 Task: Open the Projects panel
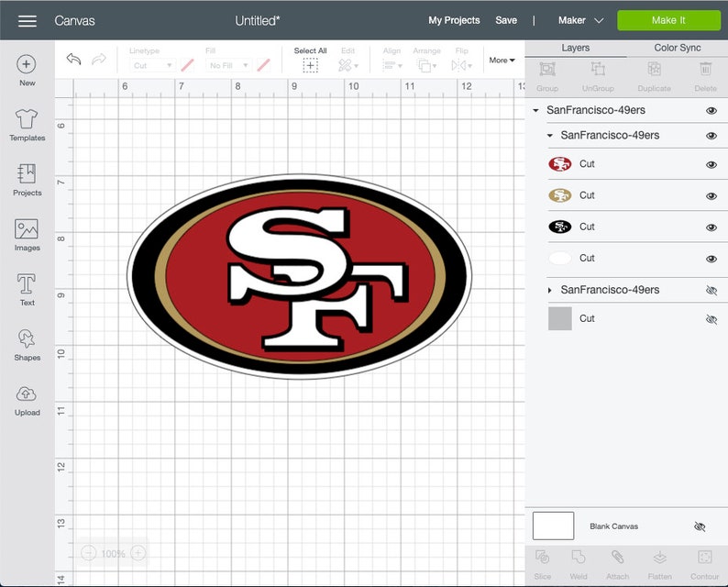pyautogui.click(x=27, y=180)
